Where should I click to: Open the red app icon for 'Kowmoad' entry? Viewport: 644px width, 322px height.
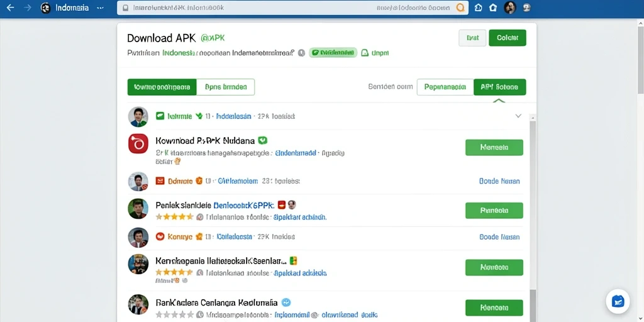click(138, 144)
